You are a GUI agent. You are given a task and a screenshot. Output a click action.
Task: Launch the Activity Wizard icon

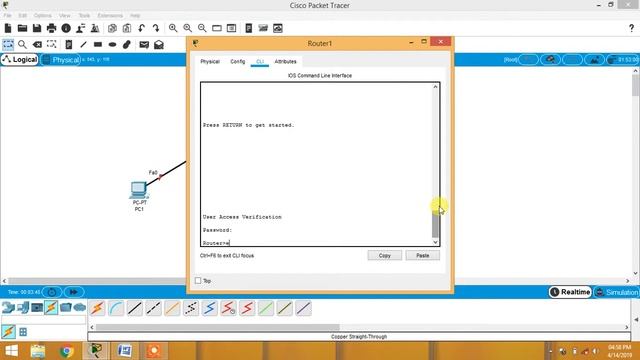click(x=80, y=28)
